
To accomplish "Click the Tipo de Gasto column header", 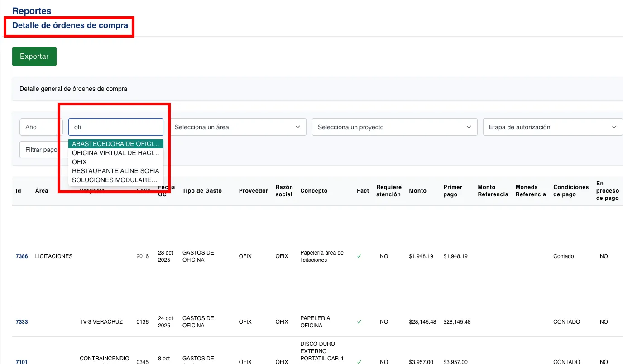I will [x=202, y=191].
